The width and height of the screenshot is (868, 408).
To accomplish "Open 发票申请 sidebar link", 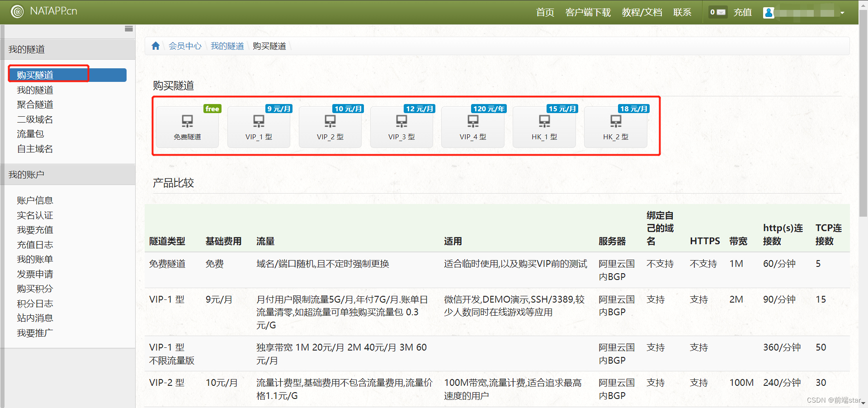I will (35, 274).
